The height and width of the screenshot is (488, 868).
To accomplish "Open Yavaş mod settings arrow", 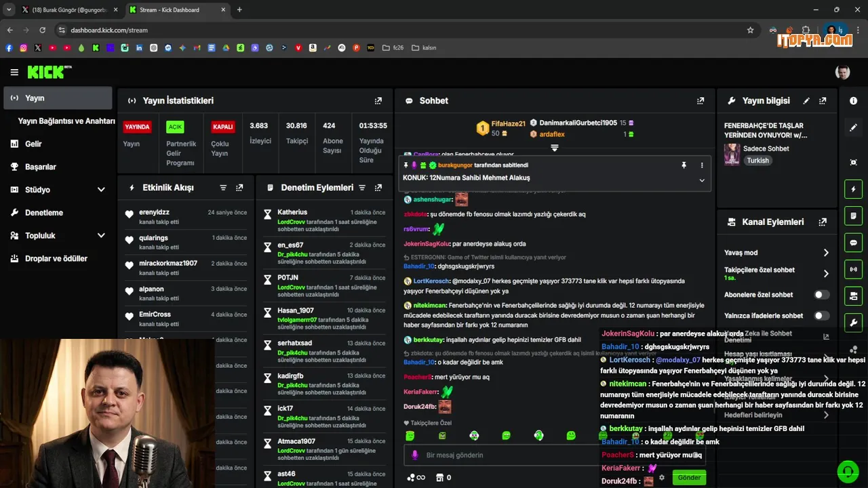I will pyautogui.click(x=826, y=253).
